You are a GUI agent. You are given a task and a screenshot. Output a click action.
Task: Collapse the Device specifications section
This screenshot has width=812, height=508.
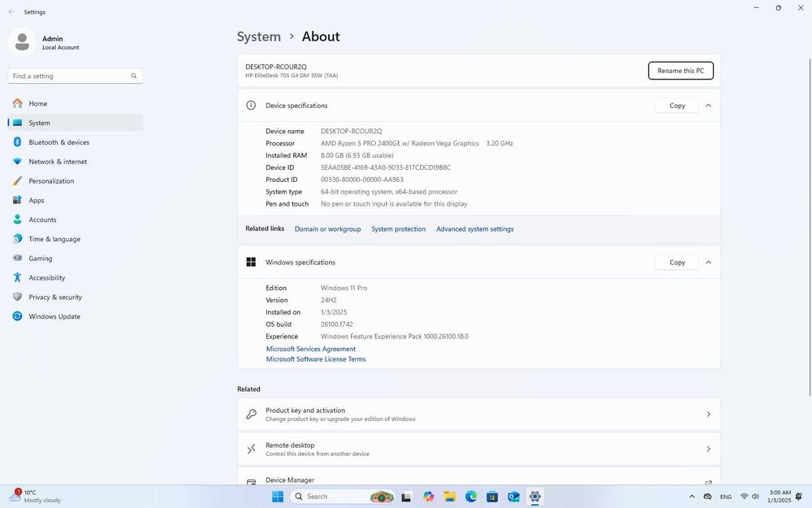[x=708, y=106]
